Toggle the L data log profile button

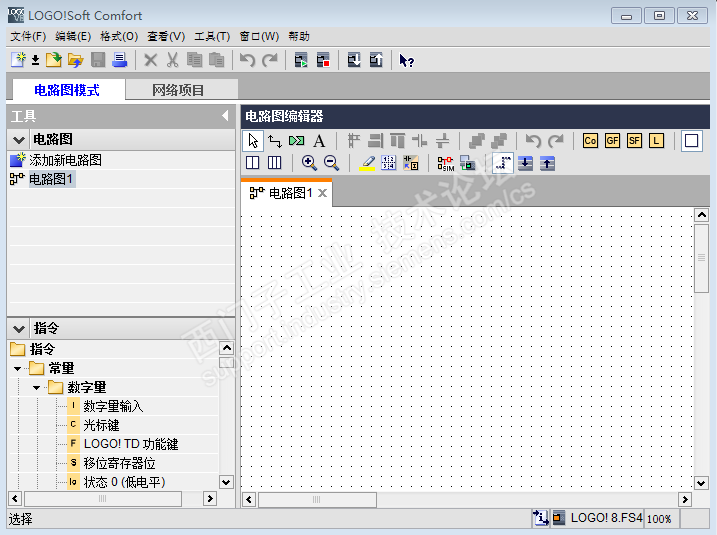(x=656, y=141)
